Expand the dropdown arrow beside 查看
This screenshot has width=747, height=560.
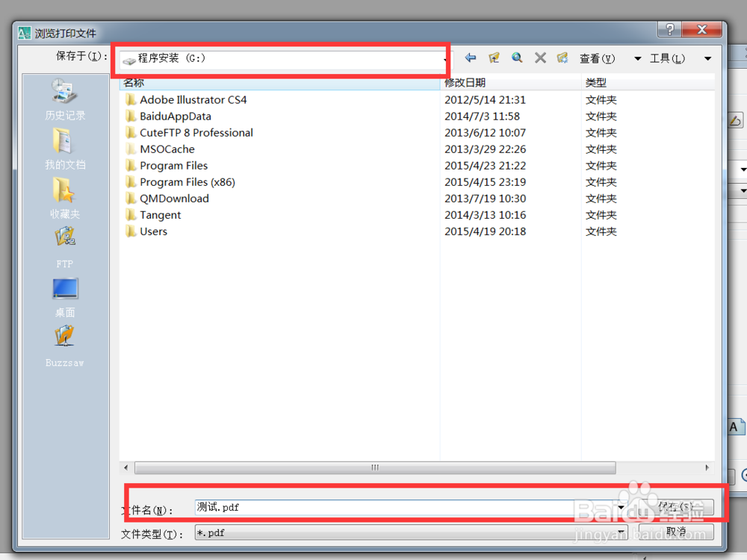coord(637,58)
